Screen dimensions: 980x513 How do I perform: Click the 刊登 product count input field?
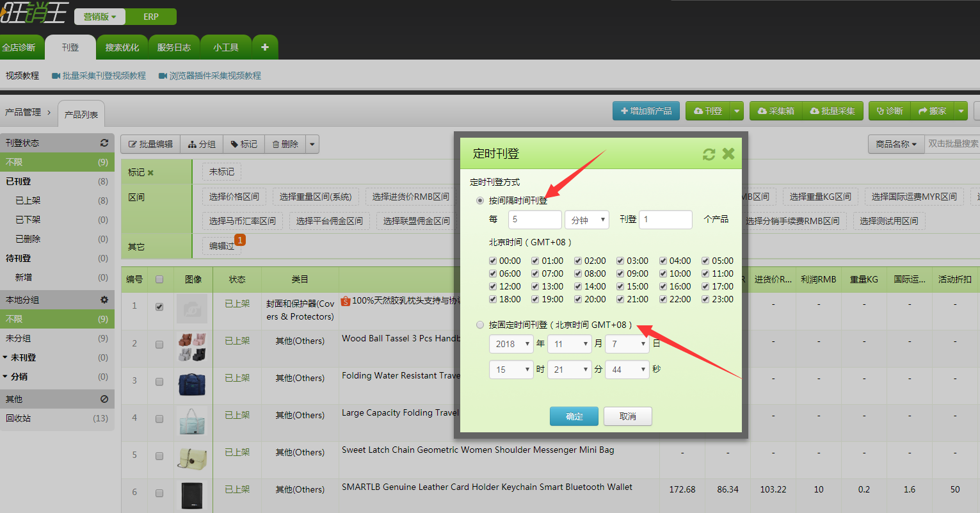coord(666,220)
